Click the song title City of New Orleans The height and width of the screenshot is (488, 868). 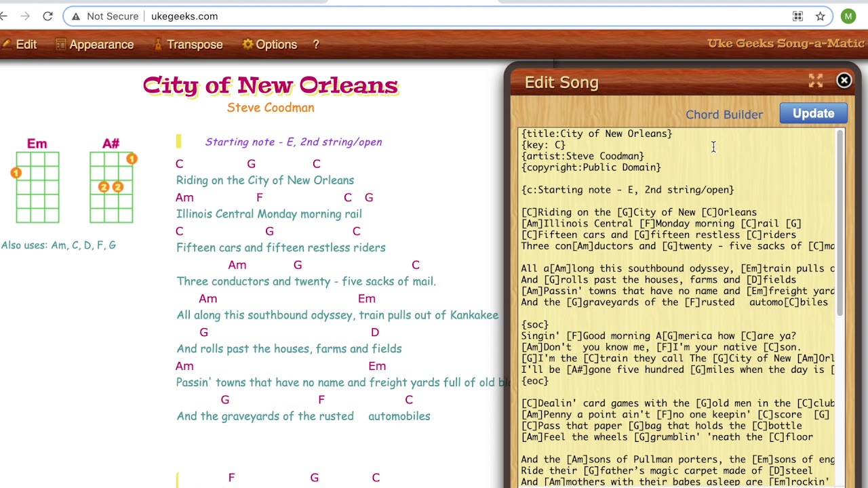(270, 85)
